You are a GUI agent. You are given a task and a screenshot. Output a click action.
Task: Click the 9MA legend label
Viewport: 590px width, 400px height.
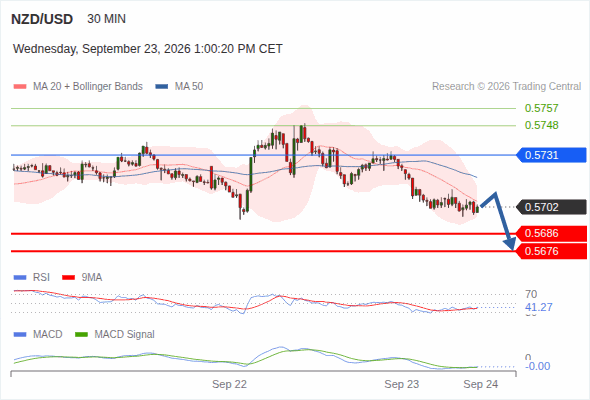tap(92, 278)
